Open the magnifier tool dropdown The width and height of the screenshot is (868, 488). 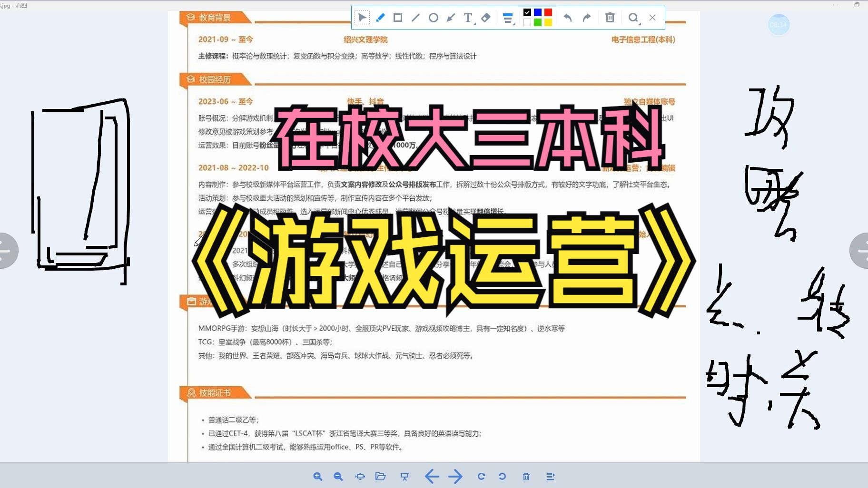click(634, 19)
